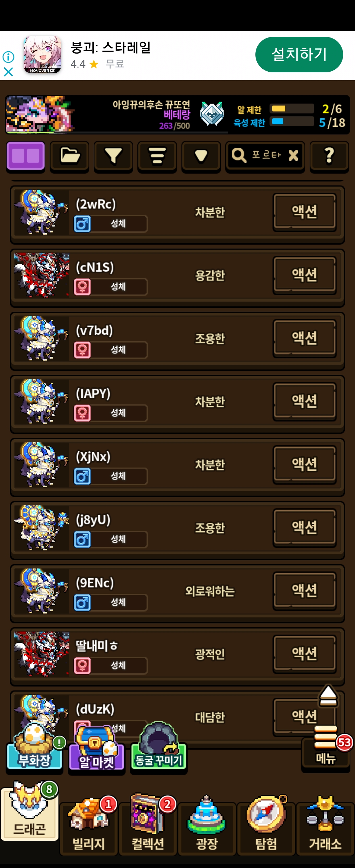Toggle the purple grid view layout button
Image resolution: width=355 pixels, height=868 pixels.
pyautogui.click(x=26, y=157)
